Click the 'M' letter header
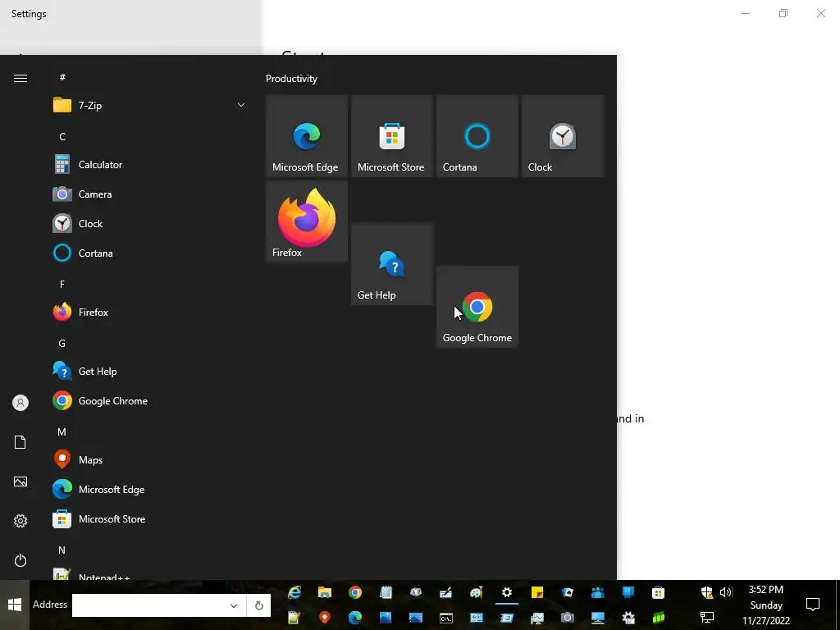Image resolution: width=840 pixels, height=630 pixels. (x=62, y=431)
